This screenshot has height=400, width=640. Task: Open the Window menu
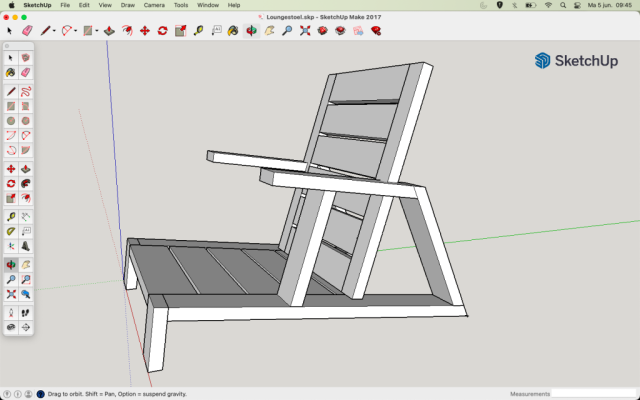coord(208,5)
